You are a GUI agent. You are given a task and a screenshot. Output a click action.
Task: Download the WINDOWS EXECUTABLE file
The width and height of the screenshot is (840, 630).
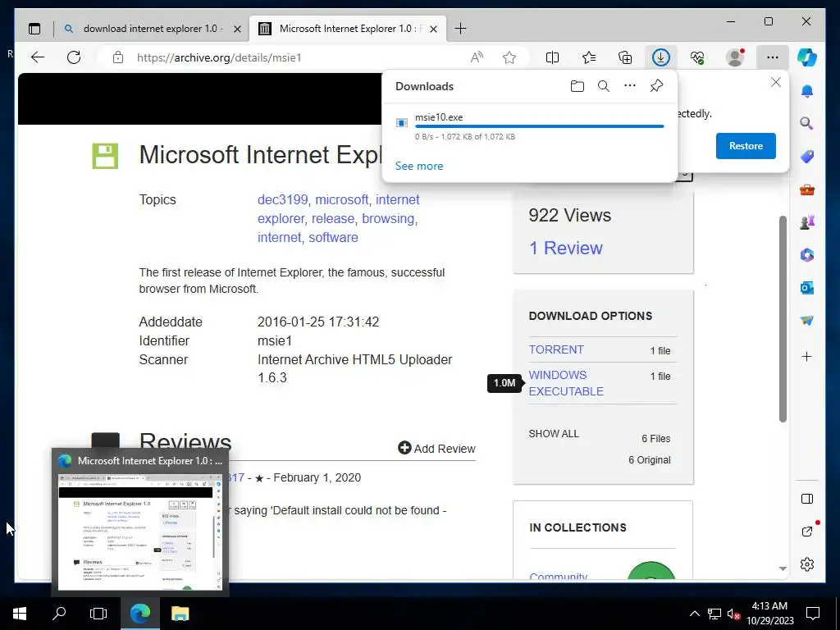566,383
